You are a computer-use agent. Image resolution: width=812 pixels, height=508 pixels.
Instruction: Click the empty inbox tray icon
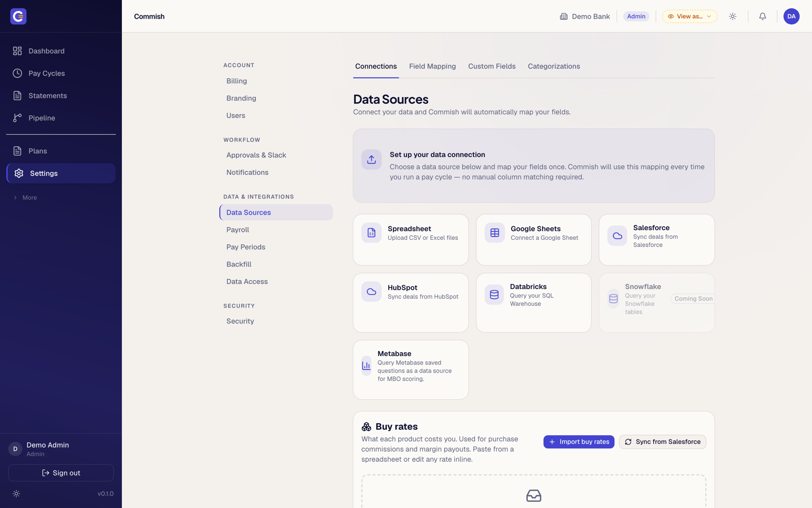coord(534,496)
